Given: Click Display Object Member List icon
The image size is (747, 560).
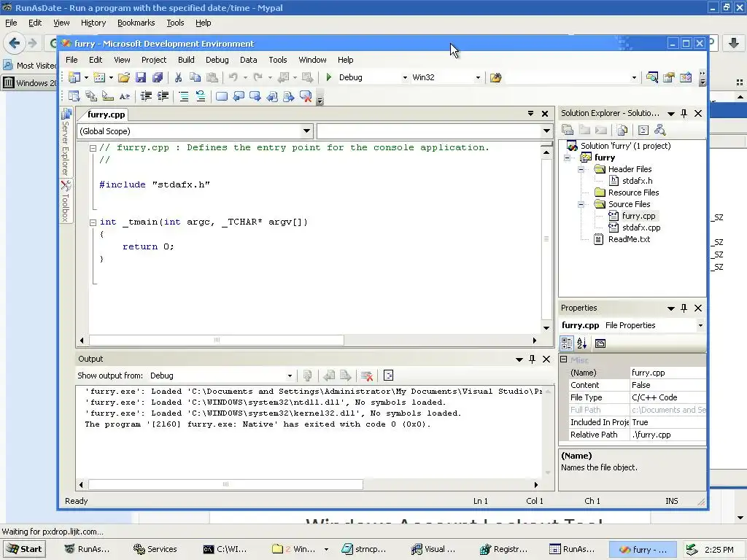Looking at the screenshot, I should click(74, 96).
